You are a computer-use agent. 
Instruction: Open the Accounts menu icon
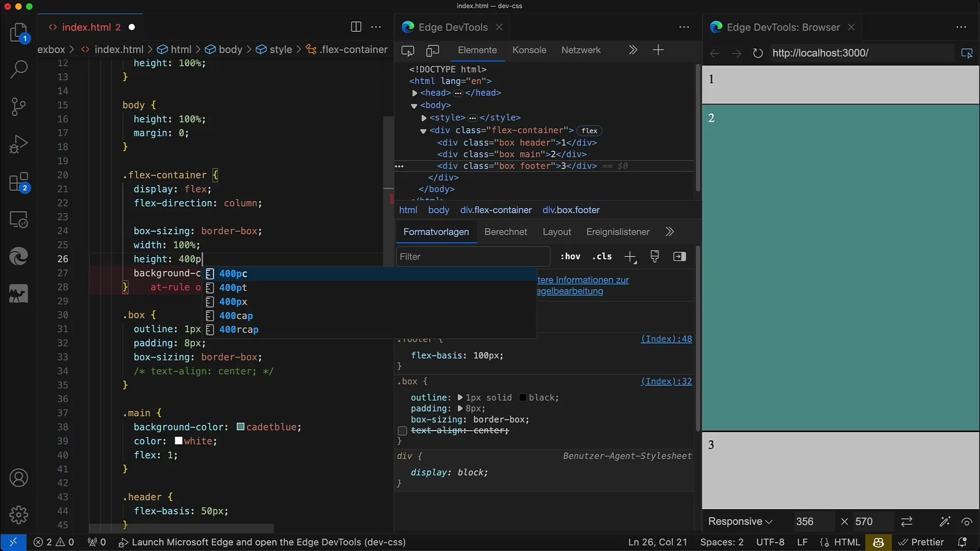tap(19, 478)
